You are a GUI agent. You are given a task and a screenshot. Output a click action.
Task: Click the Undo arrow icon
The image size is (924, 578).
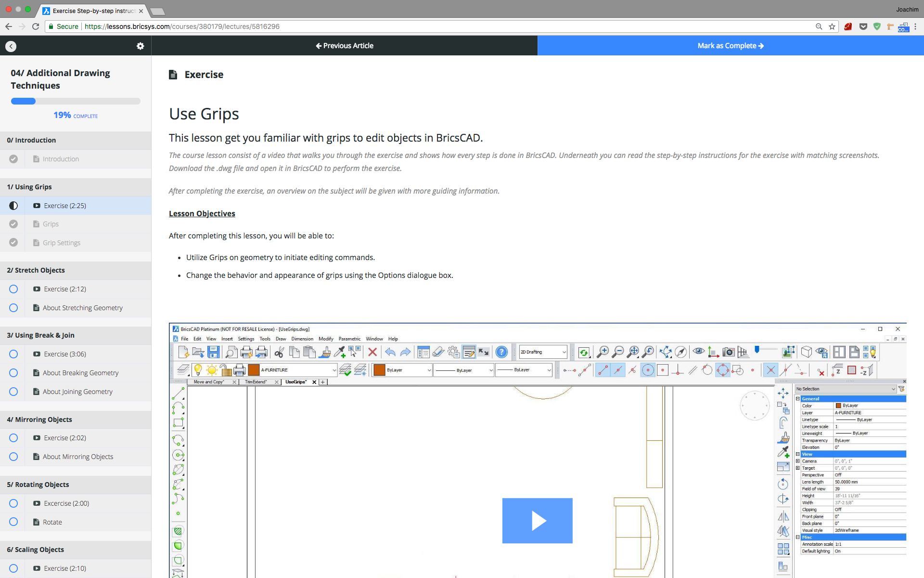[390, 352]
